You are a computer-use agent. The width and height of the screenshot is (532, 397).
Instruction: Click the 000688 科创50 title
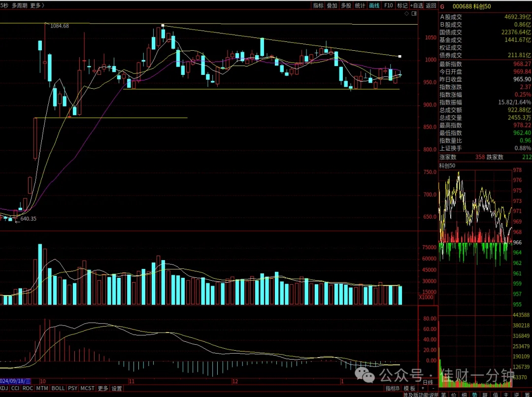click(471, 6)
